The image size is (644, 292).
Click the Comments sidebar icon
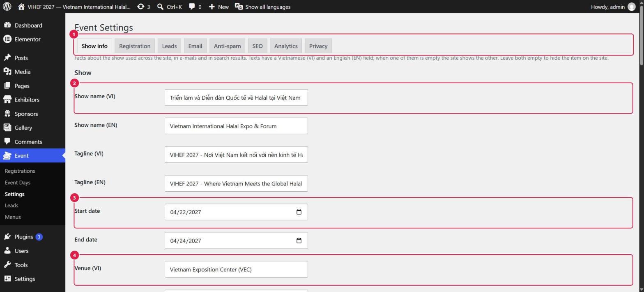(x=7, y=141)
